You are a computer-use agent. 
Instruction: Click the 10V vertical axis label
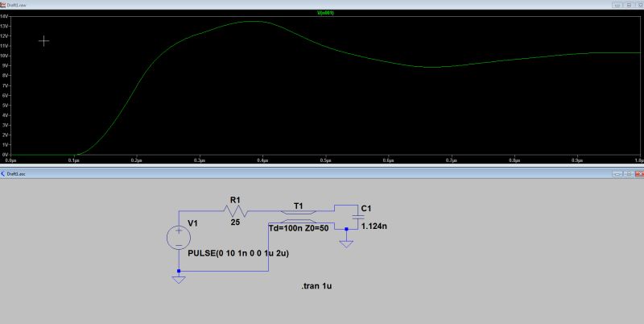pyautogui.click(x=3, y=56)
